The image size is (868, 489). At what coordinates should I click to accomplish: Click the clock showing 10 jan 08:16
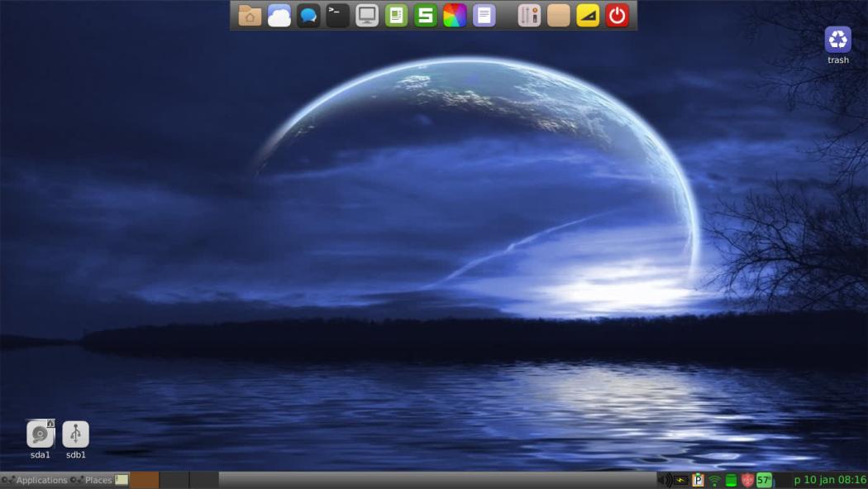[830, 480]
